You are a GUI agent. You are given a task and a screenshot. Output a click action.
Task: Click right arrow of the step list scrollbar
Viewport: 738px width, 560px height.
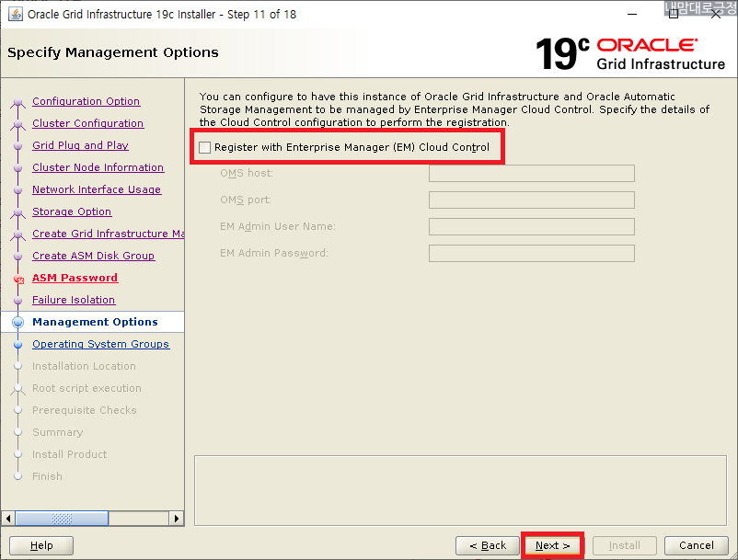[x=176, y=519]
